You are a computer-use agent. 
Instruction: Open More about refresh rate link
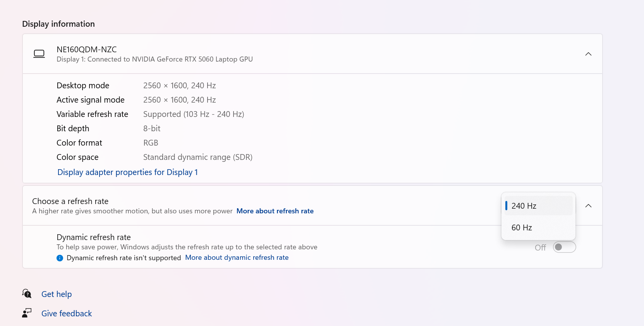click(x=275, y=211)
